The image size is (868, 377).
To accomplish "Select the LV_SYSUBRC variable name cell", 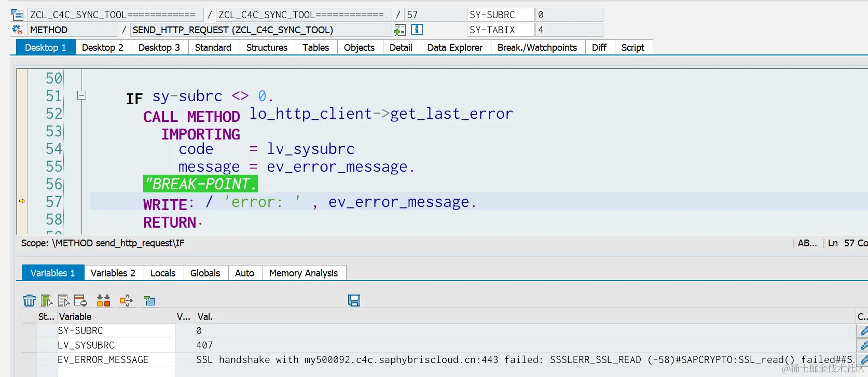I will tap(116, 345).
